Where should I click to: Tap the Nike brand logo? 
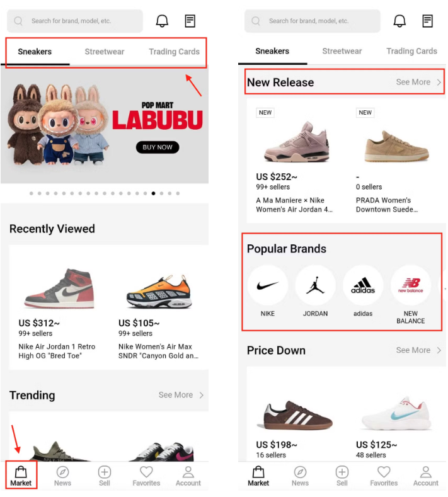268,285
